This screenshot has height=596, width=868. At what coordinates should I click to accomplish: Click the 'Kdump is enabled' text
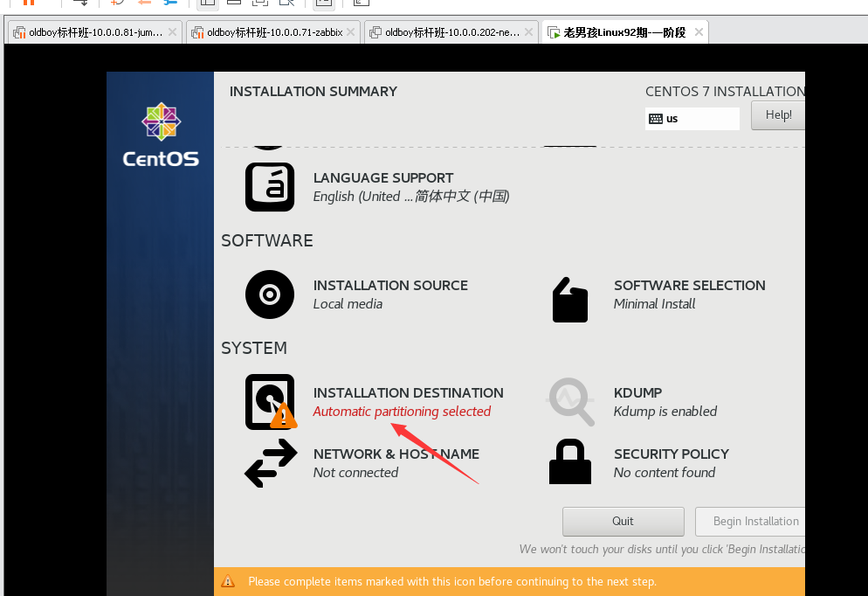665,412
